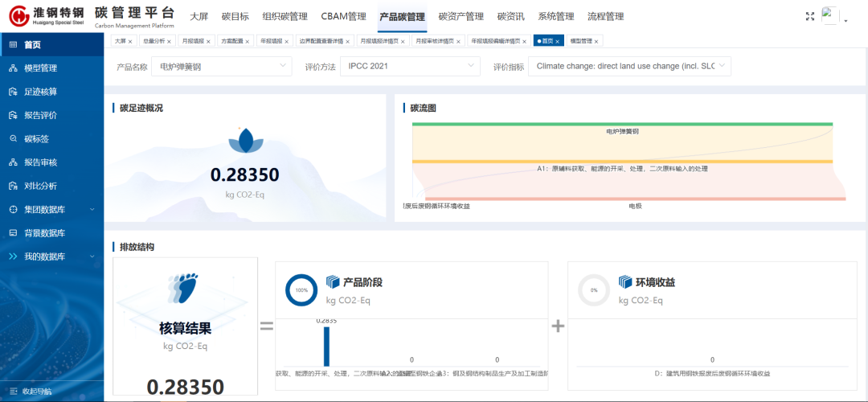Click the 收起导航 collapse icon
Screen dimensions: 868x402
click(14, 391)
